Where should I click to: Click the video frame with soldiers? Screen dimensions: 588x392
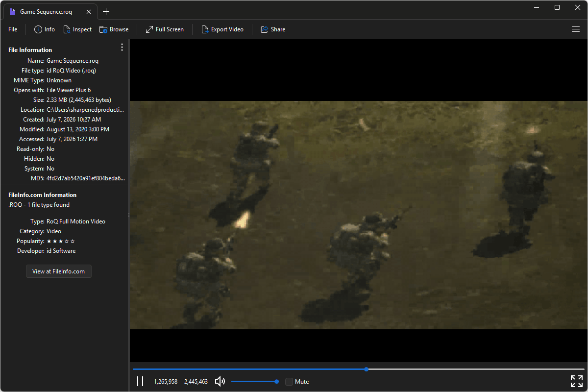[359, 215]
